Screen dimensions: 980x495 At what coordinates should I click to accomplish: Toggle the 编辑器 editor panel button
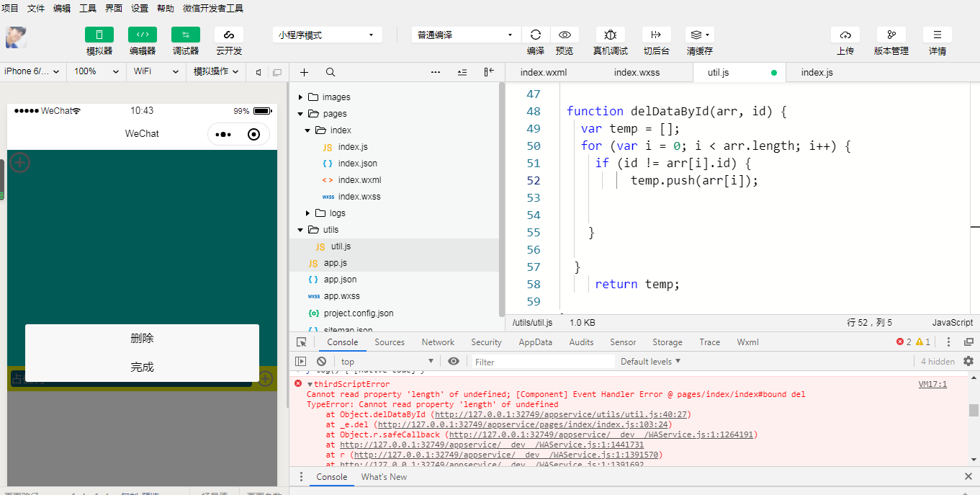coord(143,35)
